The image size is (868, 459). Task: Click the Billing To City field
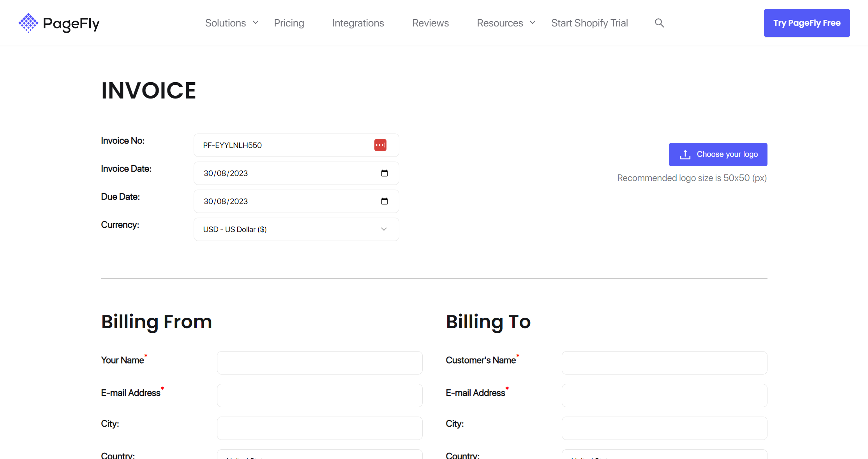664,428
